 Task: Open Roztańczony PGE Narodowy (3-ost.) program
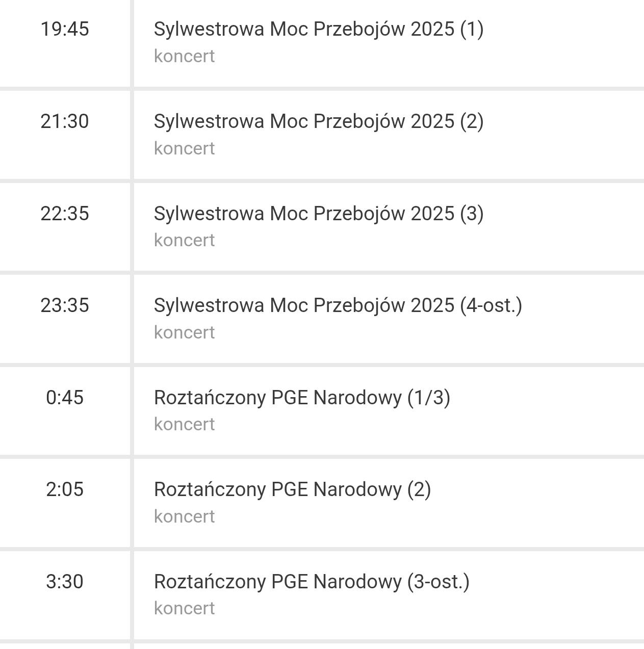coord(312,582)
